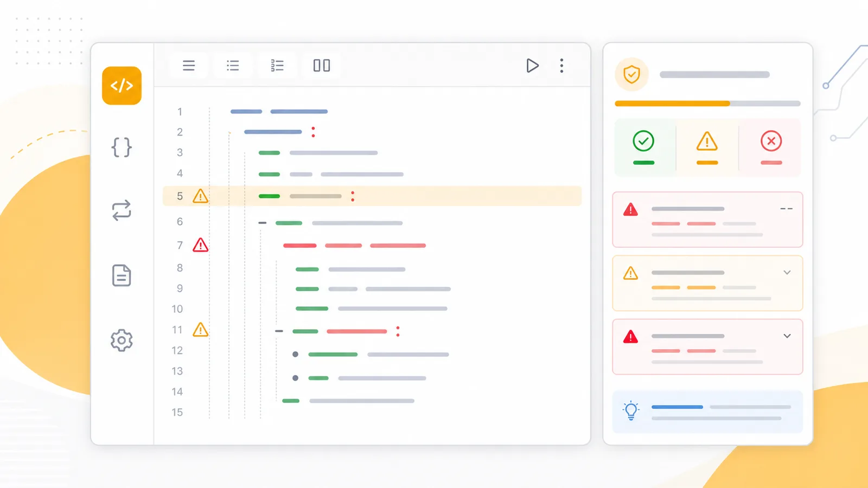Select the numbered list view button

pyautogui.click(x=277, y=66)
